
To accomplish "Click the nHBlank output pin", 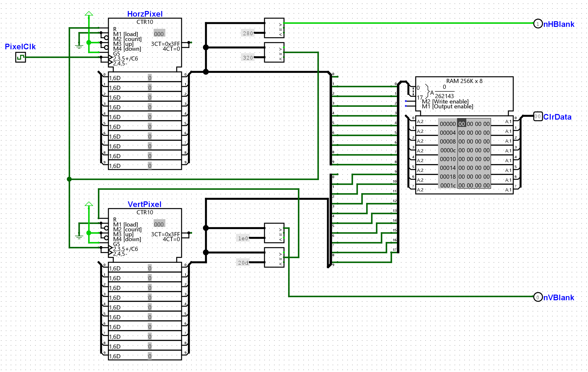I will [x=538, y=24].
